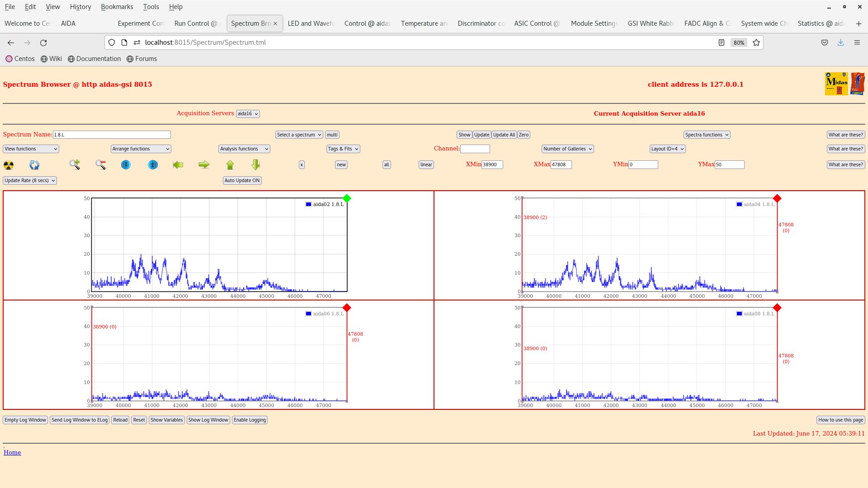Click the green up arrow icon
Image resolution: width=868 pixels, height=488 pixels.
point(230,165)
